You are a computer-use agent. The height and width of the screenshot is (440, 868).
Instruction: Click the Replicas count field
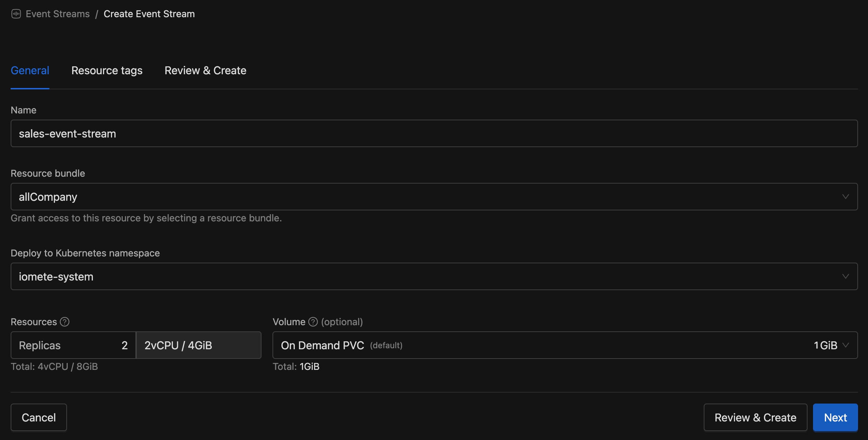73,345
